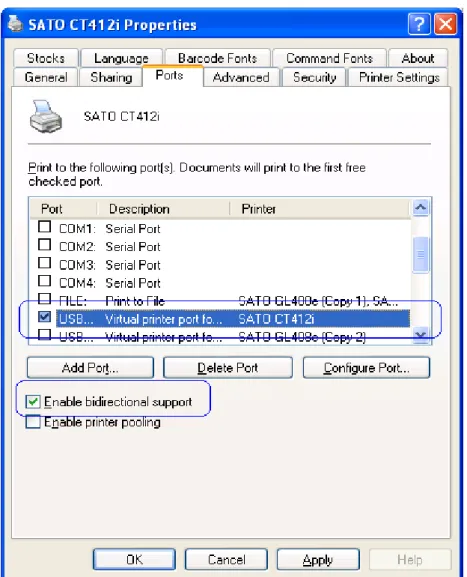Click the Delete Port button

228,368
